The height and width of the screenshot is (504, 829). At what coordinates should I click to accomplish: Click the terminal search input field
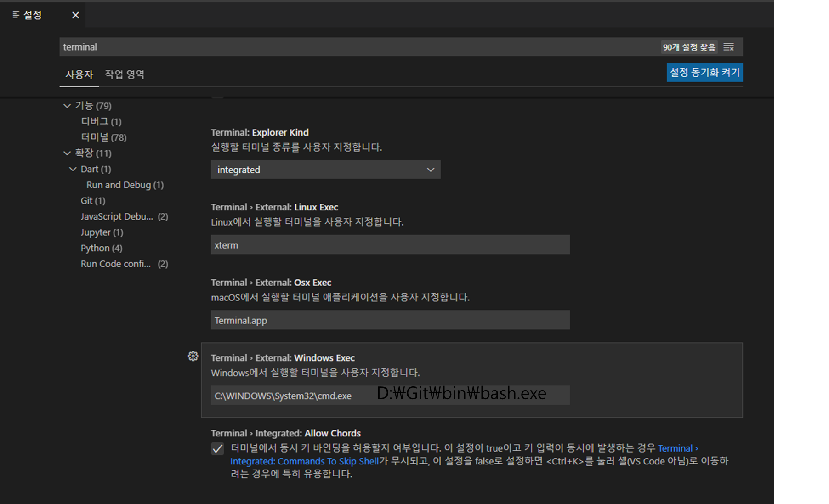point(358,47)
